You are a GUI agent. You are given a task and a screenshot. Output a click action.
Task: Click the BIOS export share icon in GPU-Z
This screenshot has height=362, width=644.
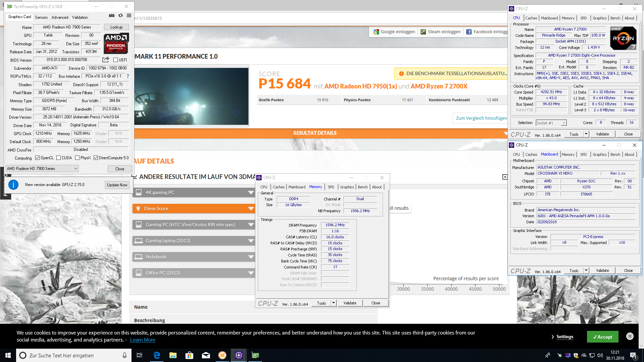(106, 60)
